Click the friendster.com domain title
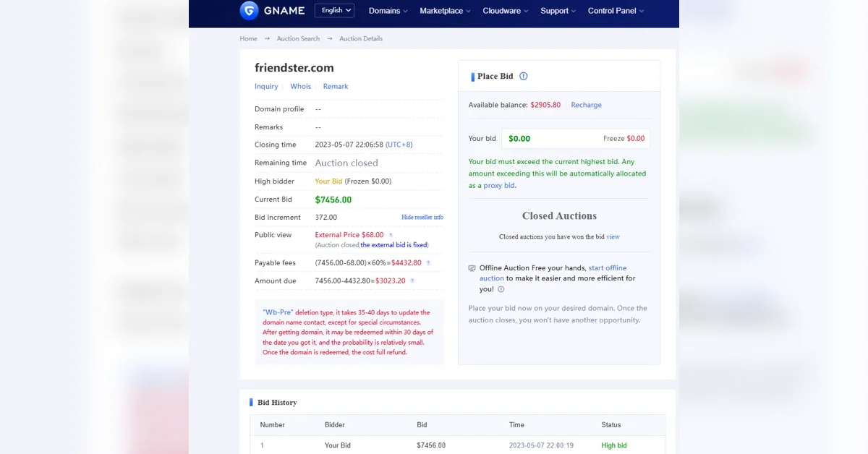Viewport: 868px width, 454px height. [x=294, y=68]
